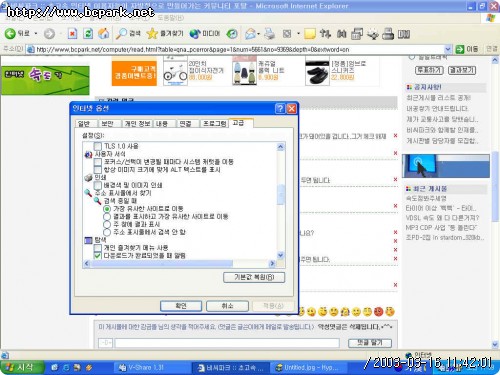
Task: Go to the home page via house icon
Action: pyautogui.click(x=104, y=34)
